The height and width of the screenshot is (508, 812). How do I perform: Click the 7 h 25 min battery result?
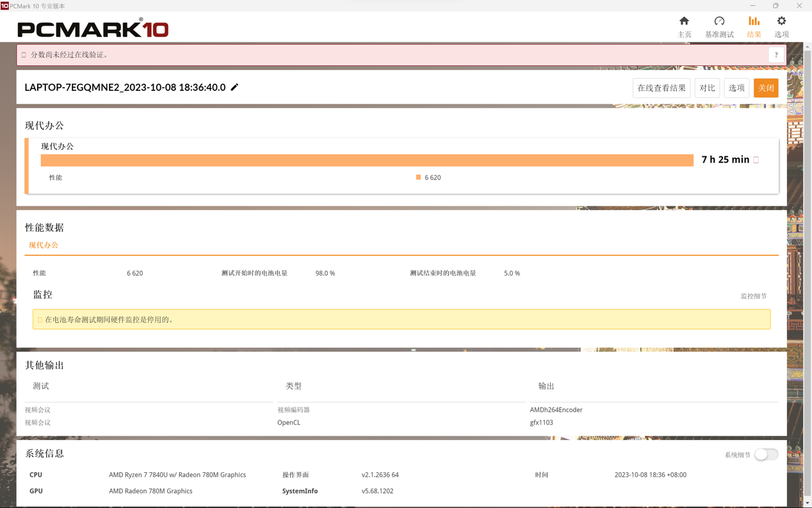point(725,160)
